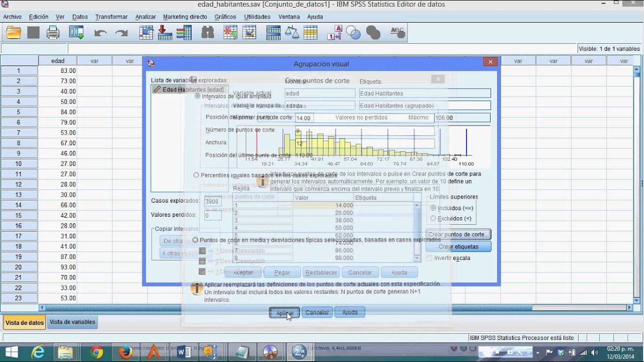Switch to Vista de variables tab
Image resolution: width=644 pixels, height=362 pixels.
point(72,322)
